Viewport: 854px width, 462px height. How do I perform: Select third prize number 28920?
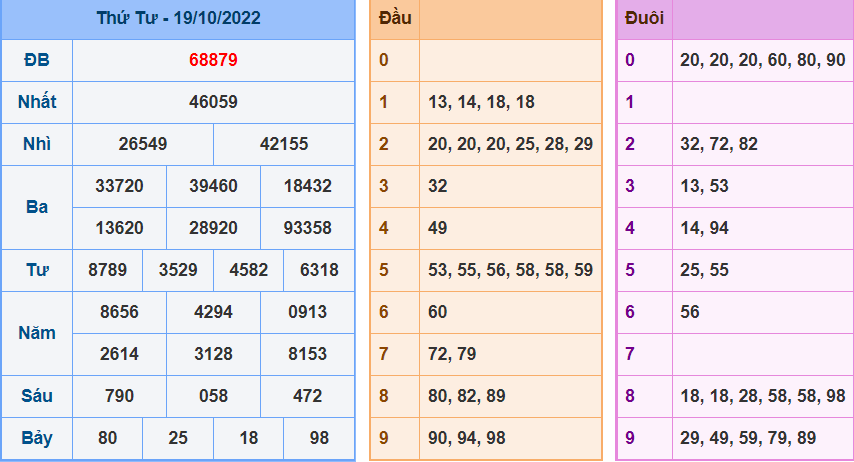214,228
